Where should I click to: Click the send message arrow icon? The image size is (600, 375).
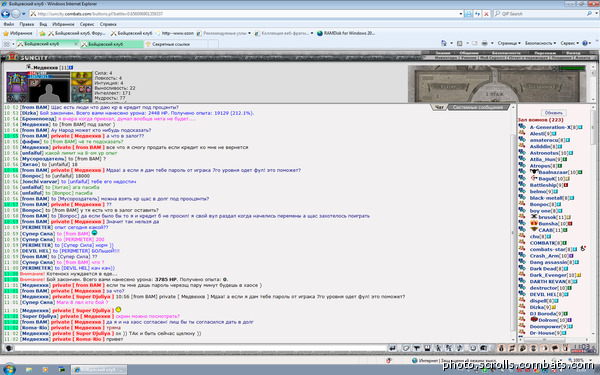pos(392,348)
